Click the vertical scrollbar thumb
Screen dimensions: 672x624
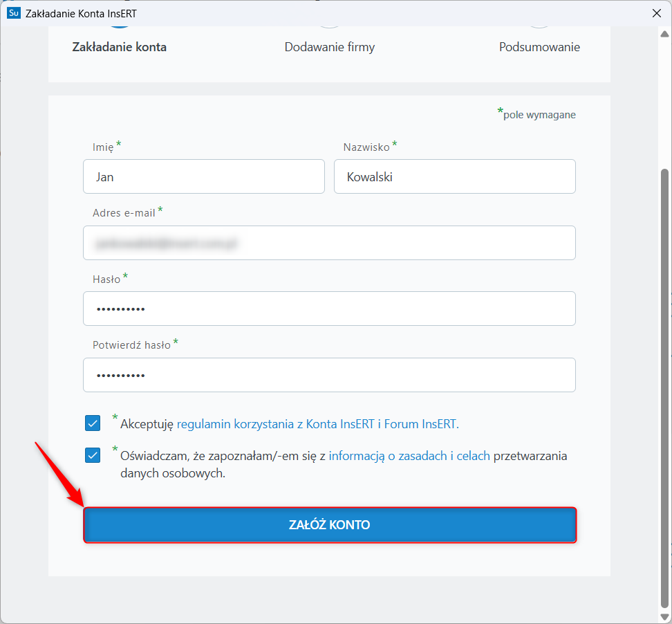(x=665, y=387)
